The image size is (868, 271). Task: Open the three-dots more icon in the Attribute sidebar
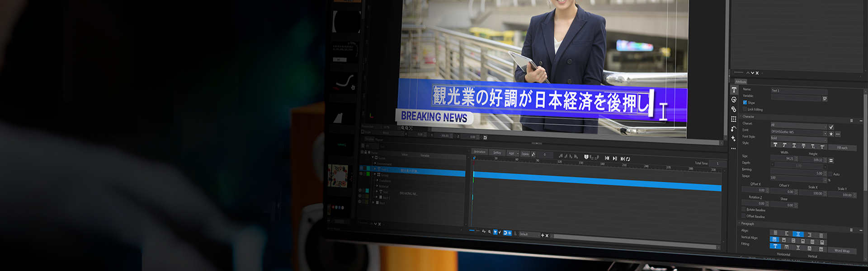coord(733,149)
